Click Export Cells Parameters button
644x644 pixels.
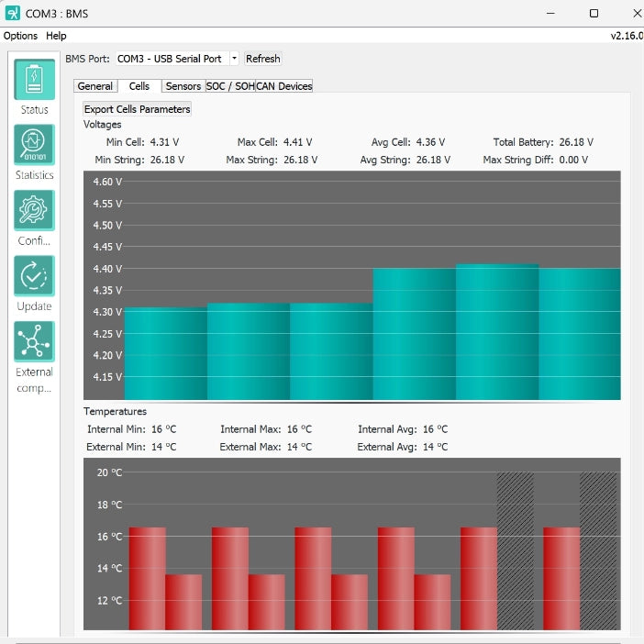pos(138,109)
